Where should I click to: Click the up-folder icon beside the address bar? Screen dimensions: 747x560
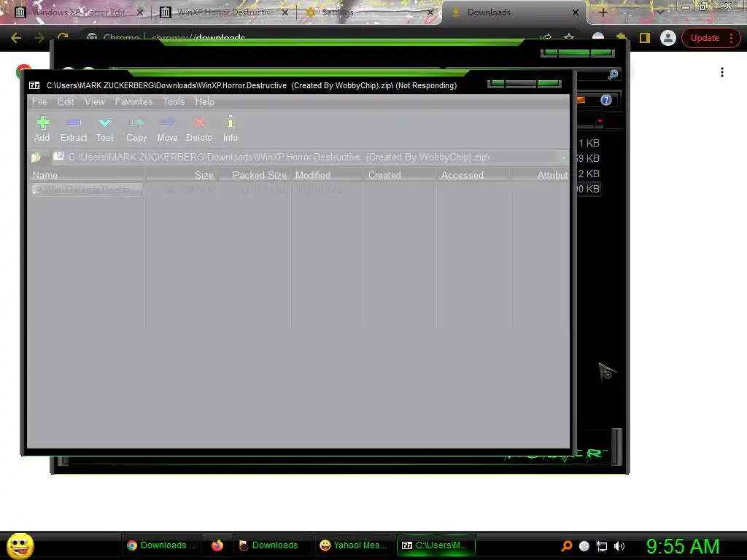click(x=36, y=157)
